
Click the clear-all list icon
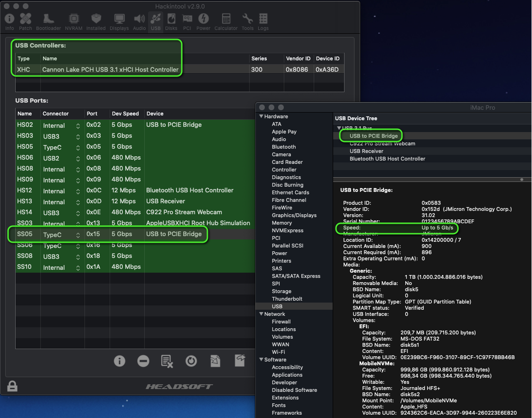[167, 361]
